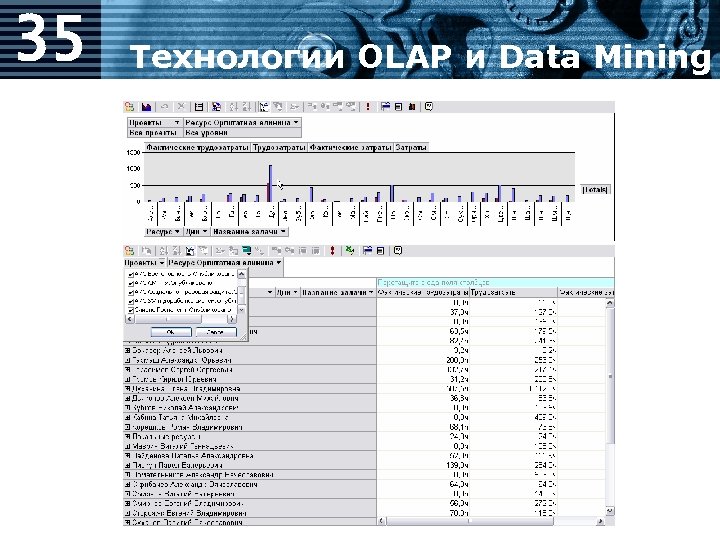Click Office logo icon in pivot table toolbar
720x540 pixels.
click(x=129, y=251)
